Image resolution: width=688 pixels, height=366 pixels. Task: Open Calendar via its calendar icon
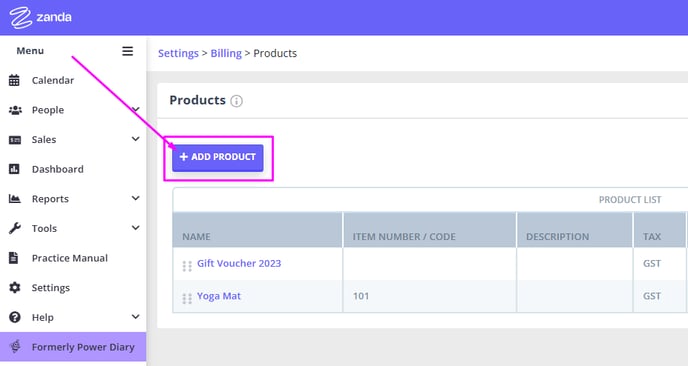[14, 80]
